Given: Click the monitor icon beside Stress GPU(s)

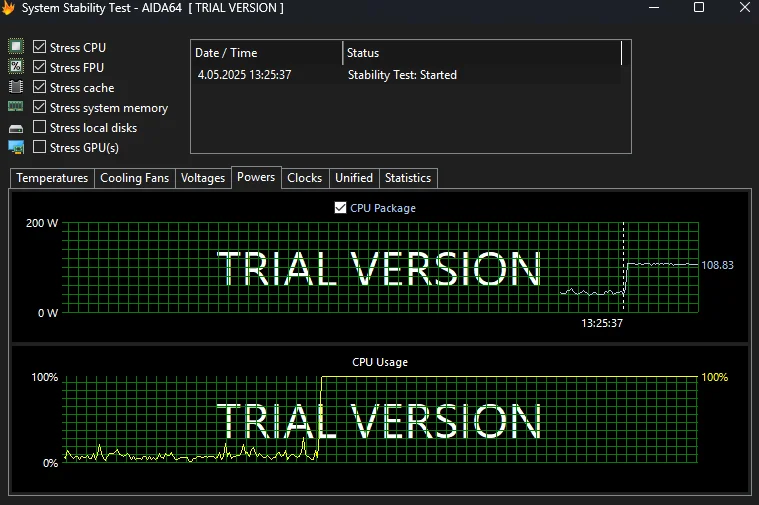Looking at the screenshot, I should click(16, 147).
